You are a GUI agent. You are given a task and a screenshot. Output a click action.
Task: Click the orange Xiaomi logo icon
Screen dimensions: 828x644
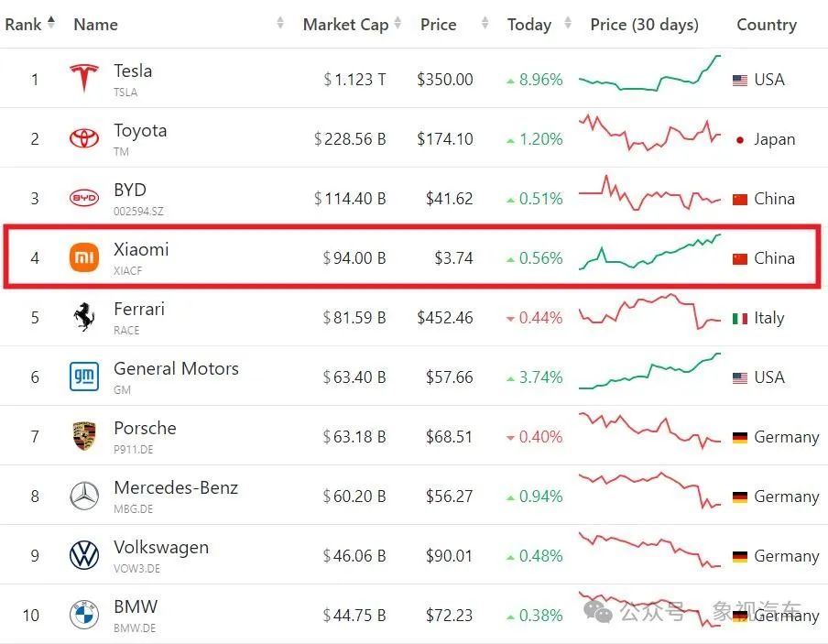point(84,257)
